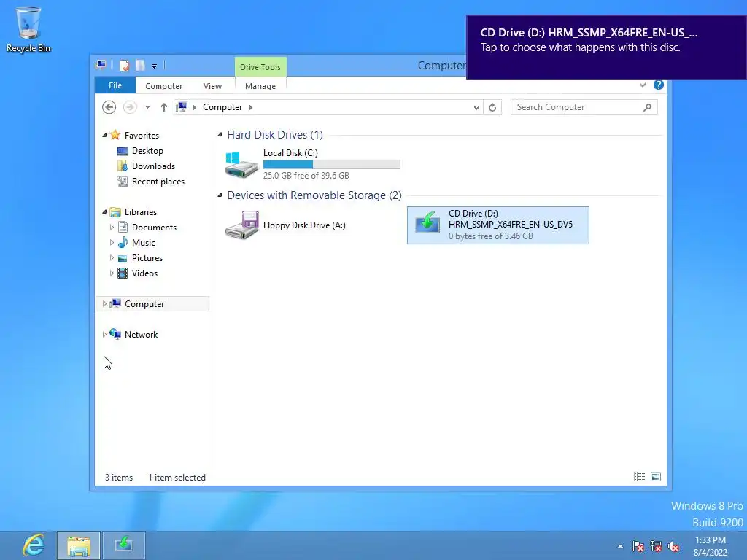
Task: Switch to the Computer ribbon tab
Action: tap(163, 86)
